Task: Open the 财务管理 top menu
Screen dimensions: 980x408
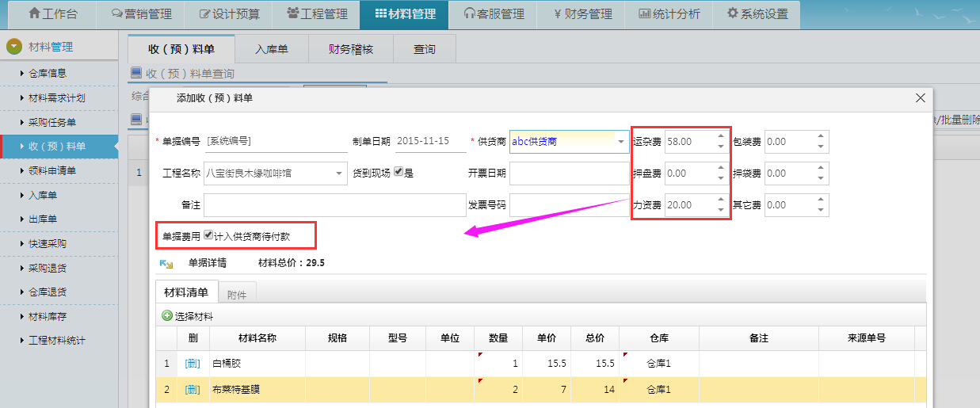Action: coord(582,13)
